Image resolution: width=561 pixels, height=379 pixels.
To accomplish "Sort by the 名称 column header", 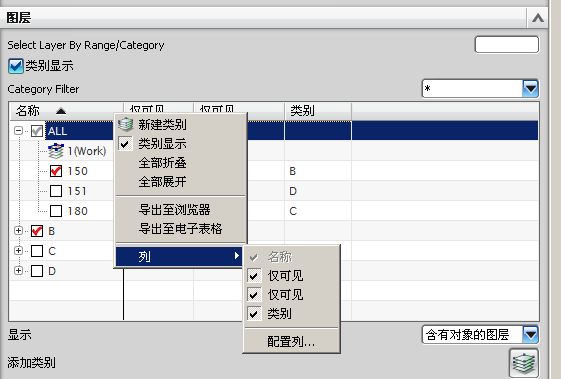I will (66, 111).
